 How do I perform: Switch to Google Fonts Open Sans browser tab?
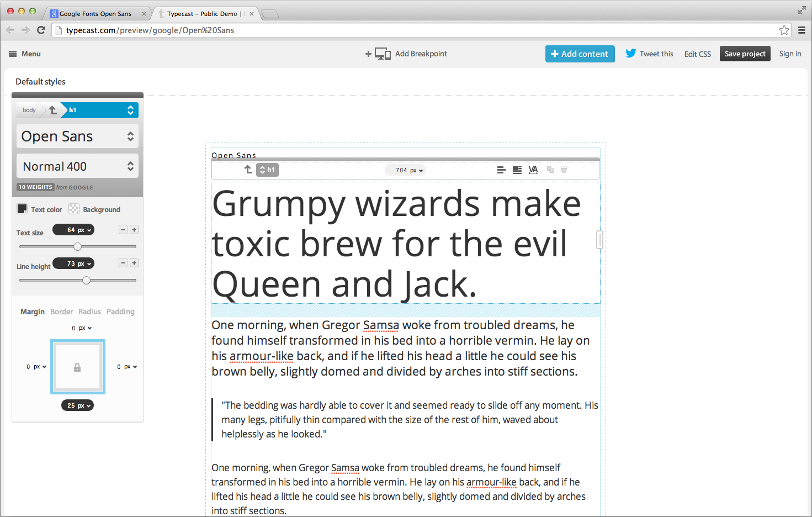tap(96, 14)
